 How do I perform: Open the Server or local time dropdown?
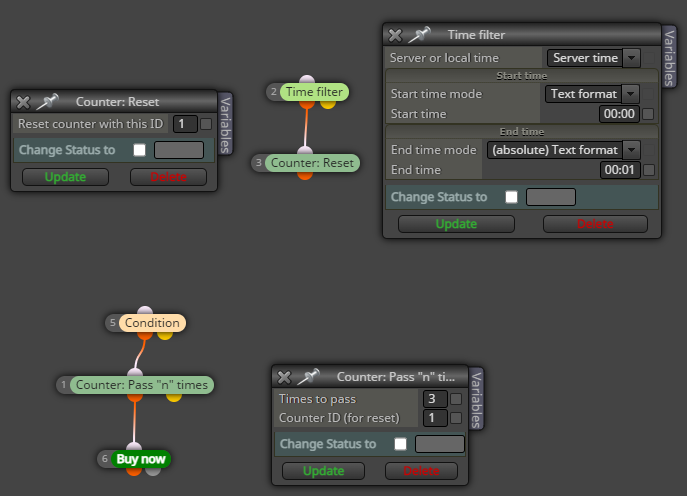pyautogui.click(x=594, y=58)
